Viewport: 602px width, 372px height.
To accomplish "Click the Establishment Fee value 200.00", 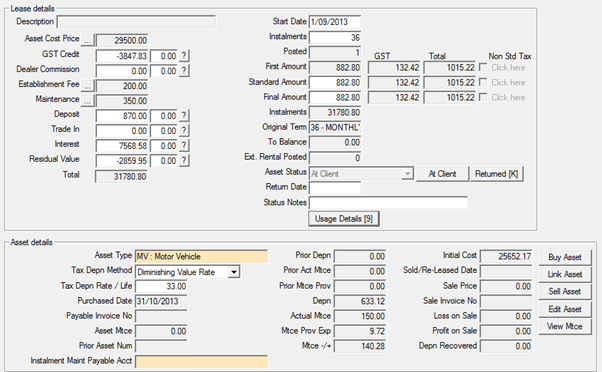I will point(122,86).
